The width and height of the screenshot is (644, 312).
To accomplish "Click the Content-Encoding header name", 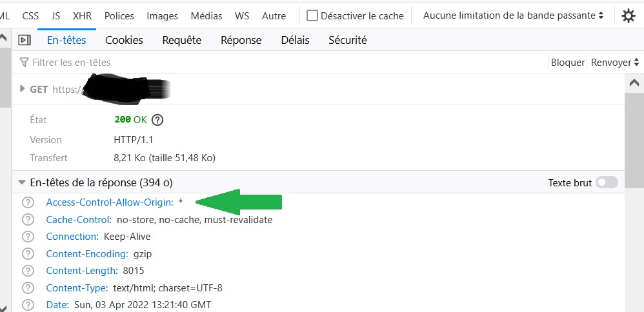I will click(87, 254).
